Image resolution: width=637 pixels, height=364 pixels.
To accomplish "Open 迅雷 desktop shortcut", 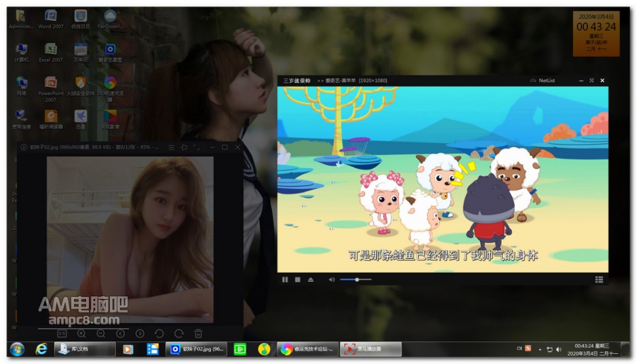I will (x=81, y=119).
